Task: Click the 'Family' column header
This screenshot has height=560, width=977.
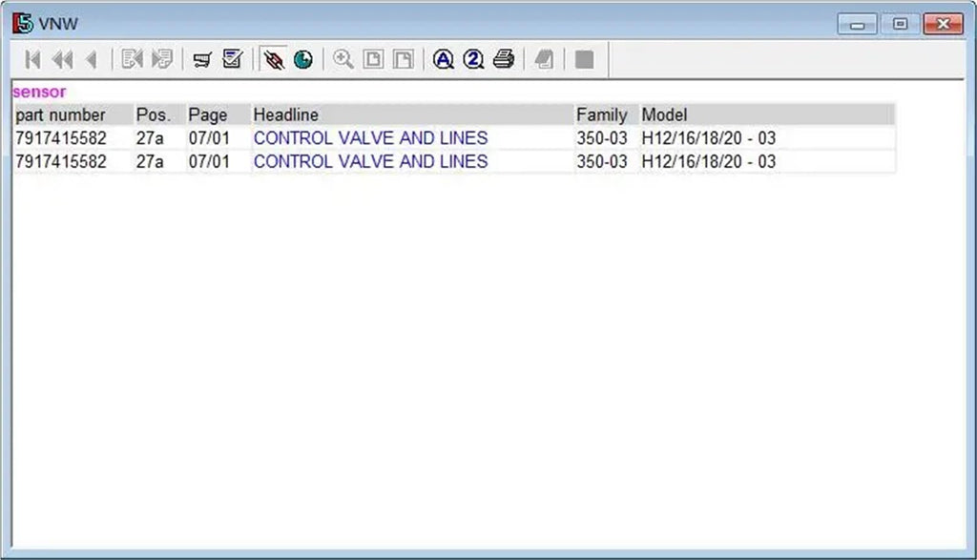Action: tap(606, 114)
